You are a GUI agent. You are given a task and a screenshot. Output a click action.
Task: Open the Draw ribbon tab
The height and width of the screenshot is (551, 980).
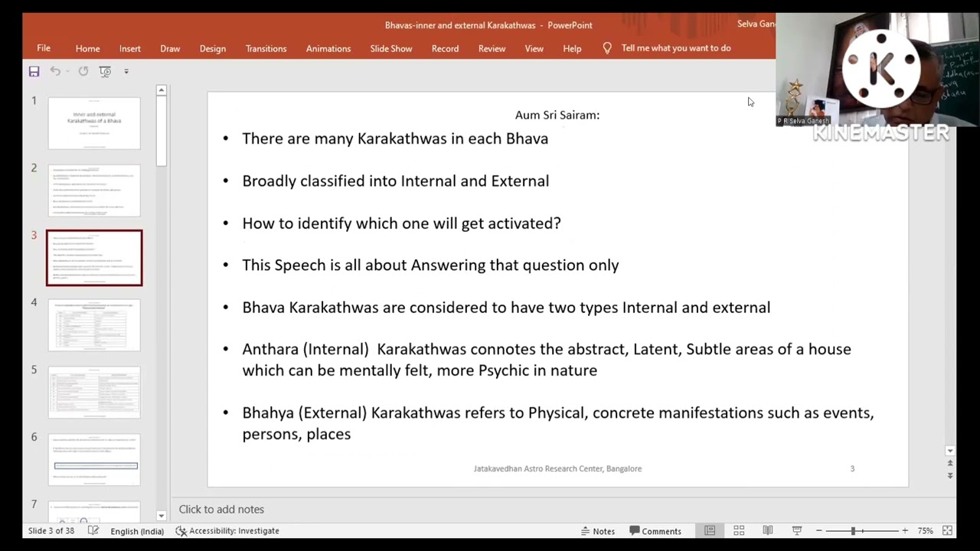[170, 48]
